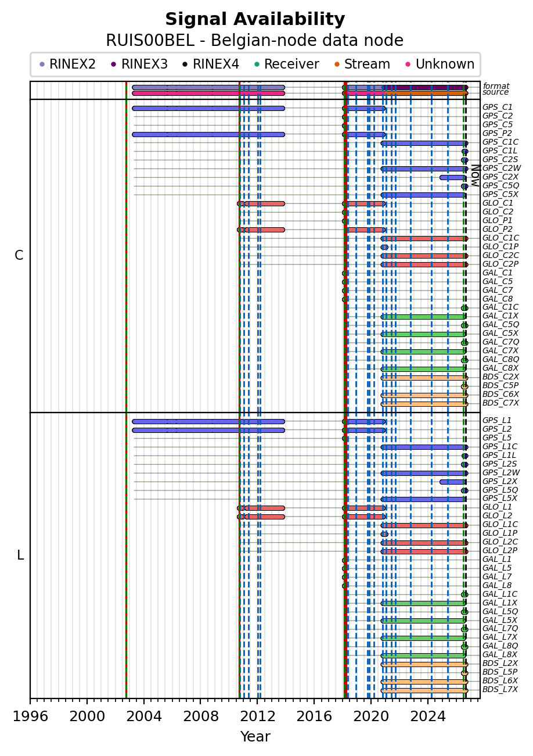Click the RINEX2 legend marker dot
This screenshot has height=756, width=533.
point(42,65)
